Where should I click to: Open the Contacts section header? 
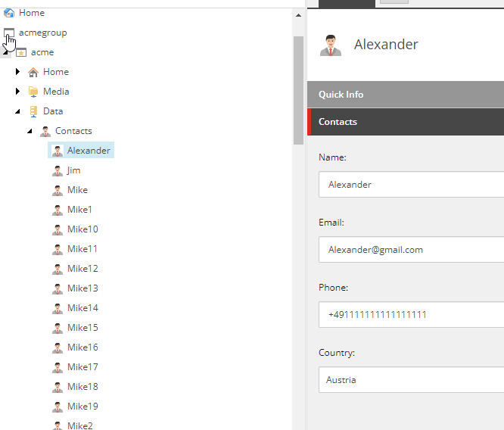pyautogui.click(x=406, y=122)
